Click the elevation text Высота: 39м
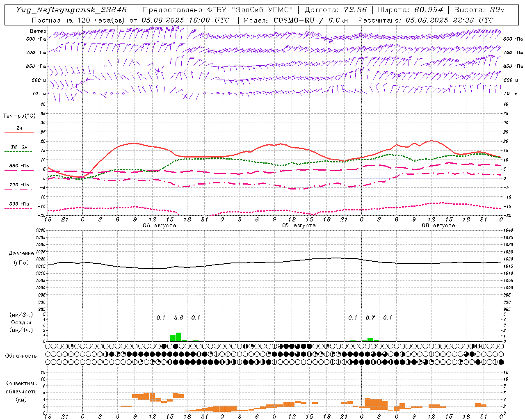525x420 pixels. click(479, 10)
